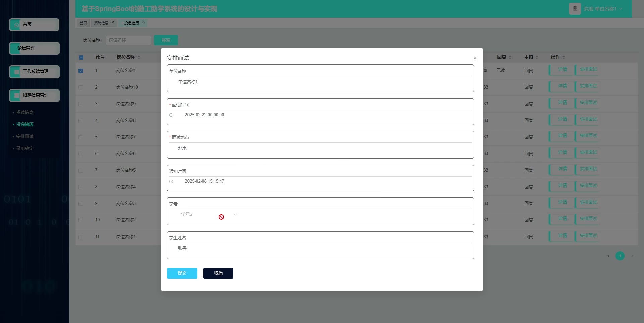The image size is (644, 323).
Task: Check the checkbox for row 11
Action: (x=81, y=237)
